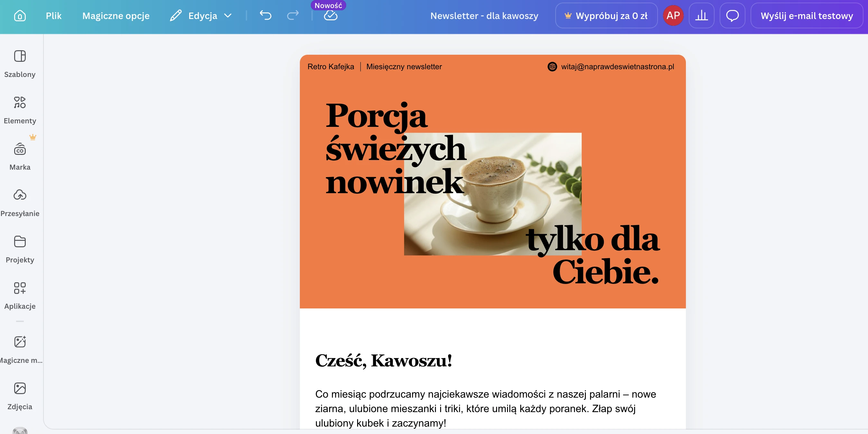This screenshot has height=434, width=868.
Task: Open the Magiczne opcje menu
Action: coord(116,15)
